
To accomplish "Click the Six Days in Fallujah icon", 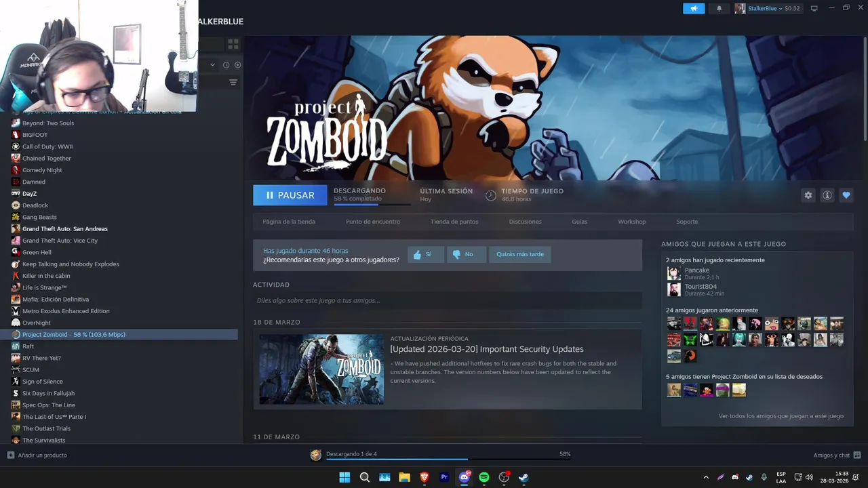I will coord(16,393).
